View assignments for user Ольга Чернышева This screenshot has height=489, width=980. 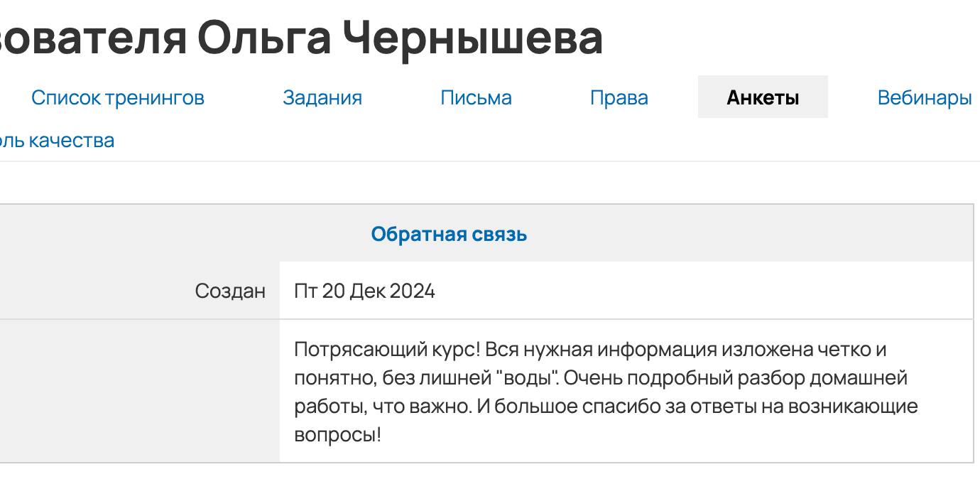tap(322, 97)
